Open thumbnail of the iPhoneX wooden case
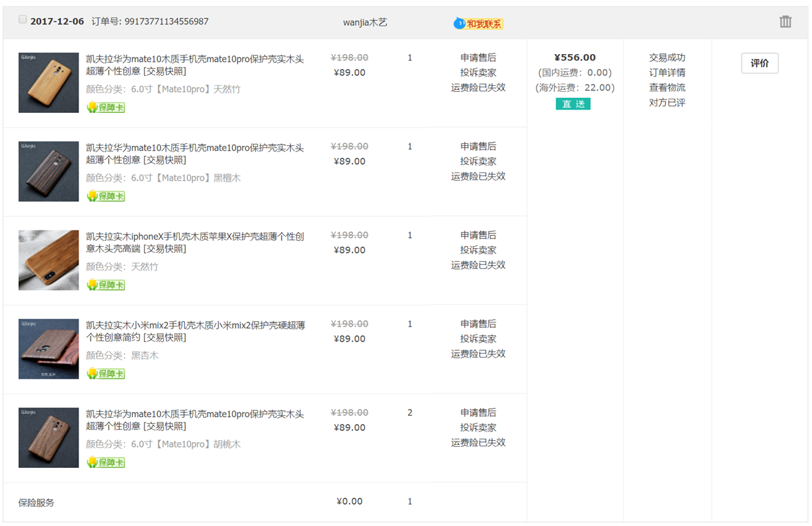 coord(49,260)
